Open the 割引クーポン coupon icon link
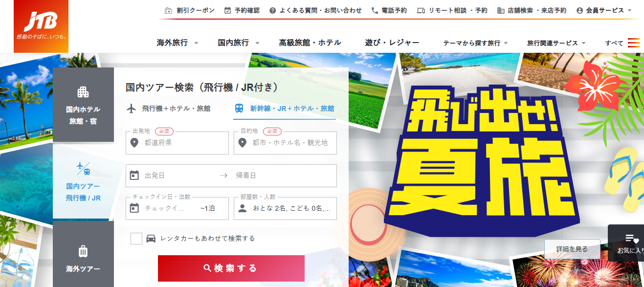Image resolution: width=644 pixels, height=287 pixels. coord(168,10)
